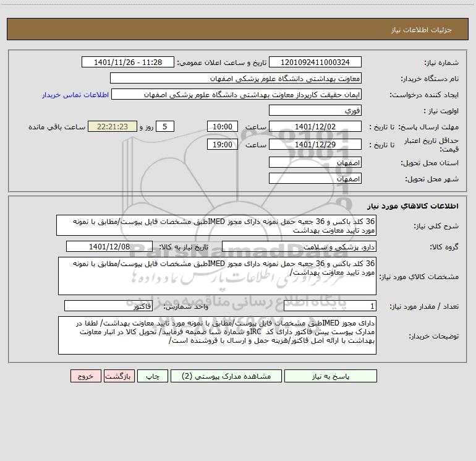
Task: Click the general need description text box
Action: click(216, 225)
